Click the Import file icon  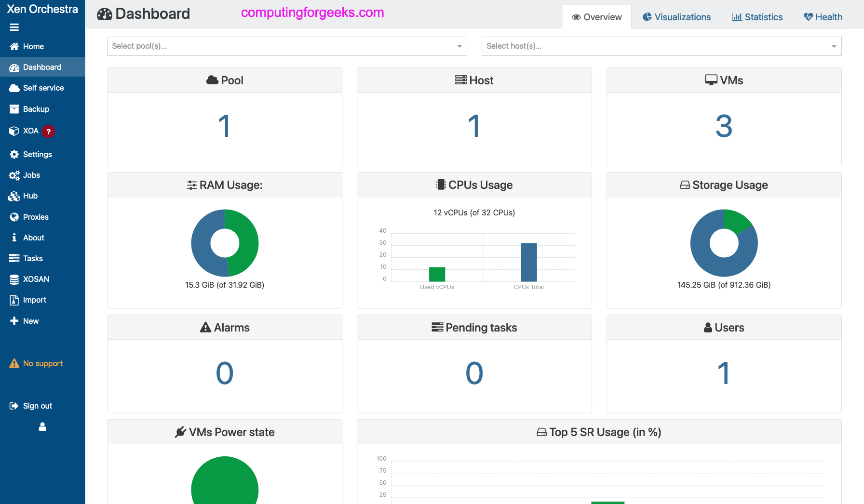(14, 300)
